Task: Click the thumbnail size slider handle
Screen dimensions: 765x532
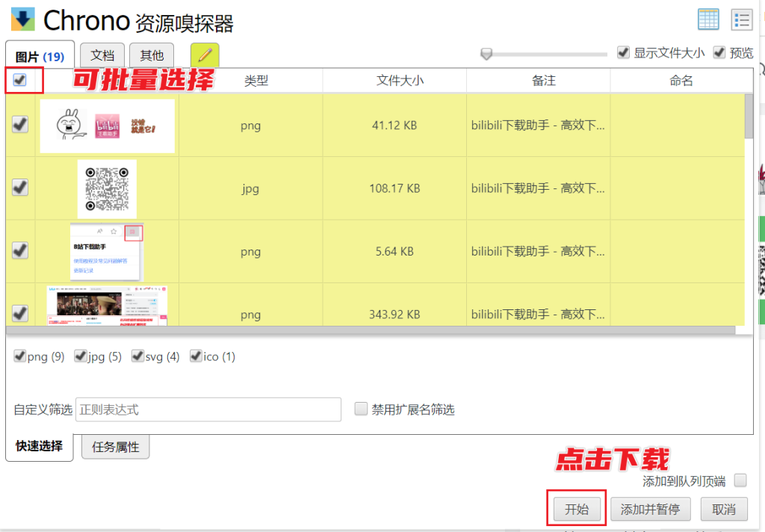Action: pyautogui.click(x=486, y=54)
